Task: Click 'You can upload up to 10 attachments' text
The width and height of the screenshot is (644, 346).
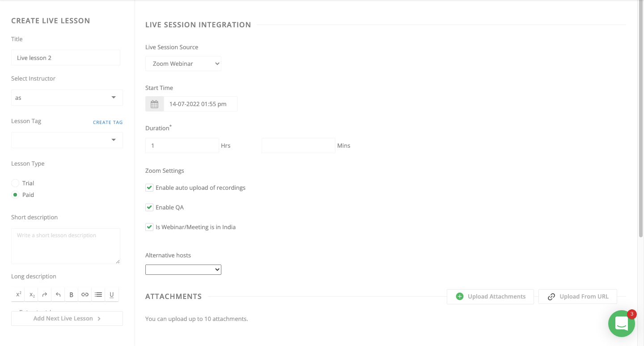Action: point(196,319)
